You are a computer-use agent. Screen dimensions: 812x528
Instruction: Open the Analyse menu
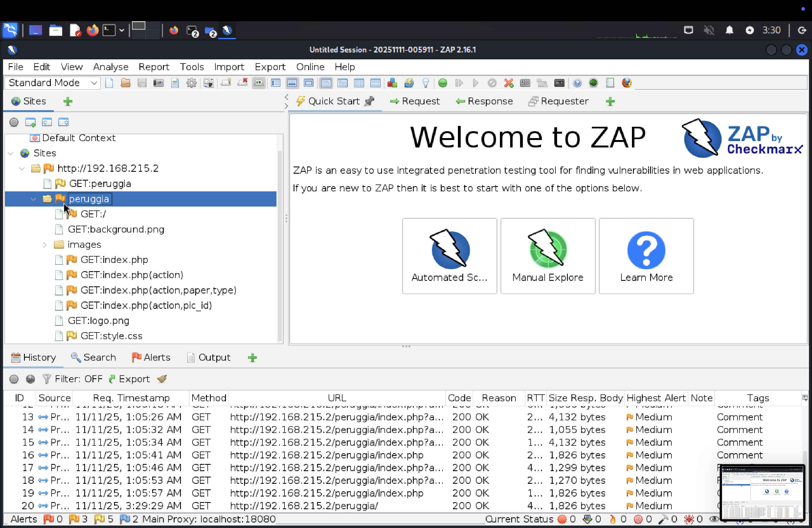(x=110, y=67)
